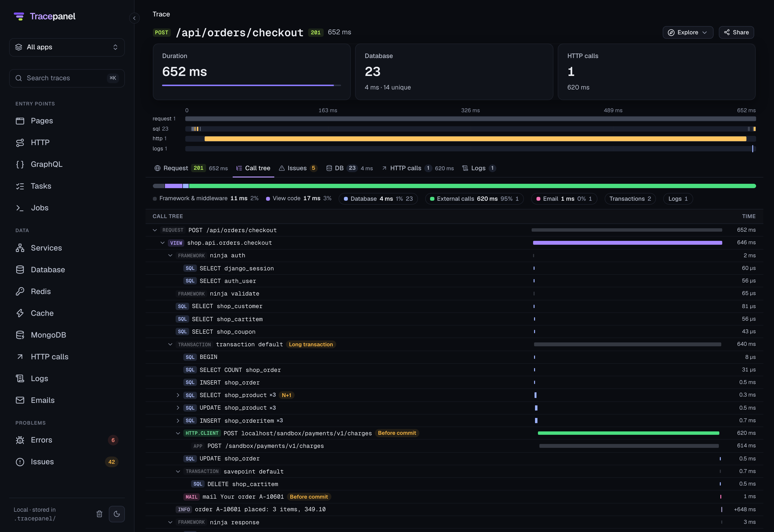Open Emails in the sidebar
Viewport: 774px width, 532px height.
67,400
